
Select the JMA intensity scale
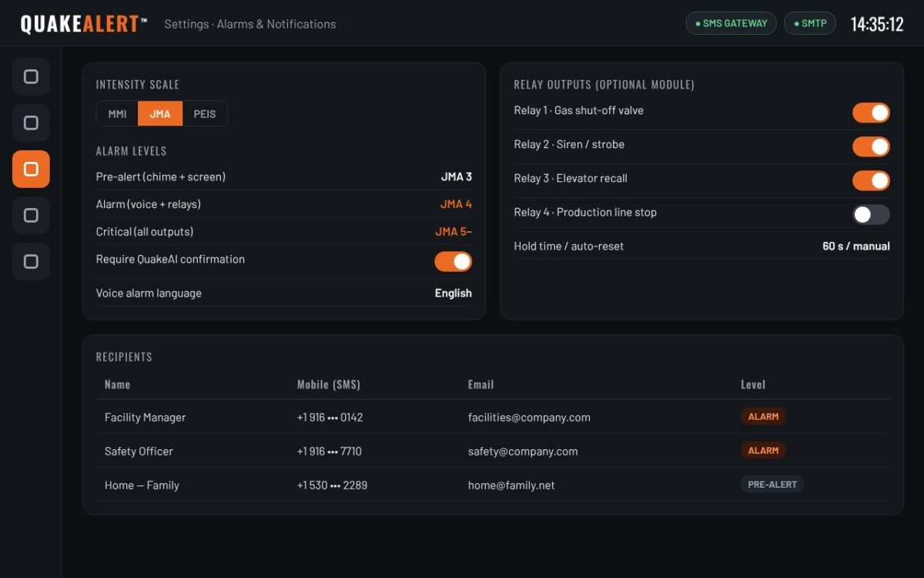coord(160,113)
